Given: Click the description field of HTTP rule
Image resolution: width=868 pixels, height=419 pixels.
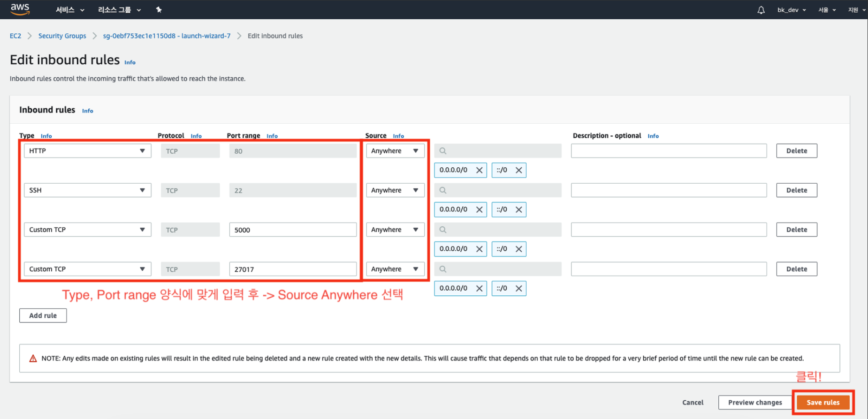Looking at the screenshot, I should (669, 151).
